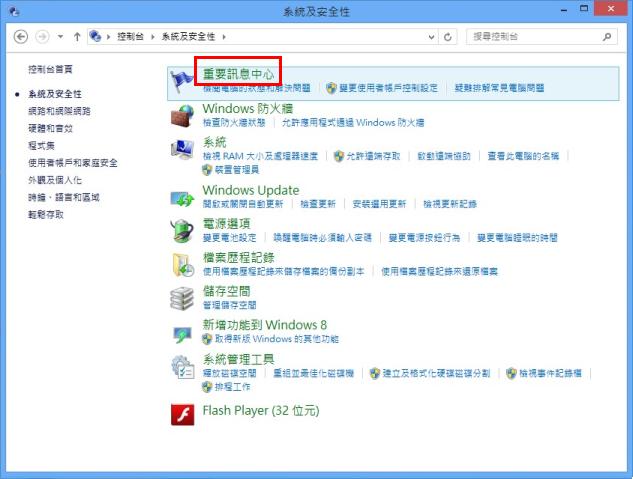Open Flash Player via red Flash icon
Viewport: 633px width, 479px height.
182,414
